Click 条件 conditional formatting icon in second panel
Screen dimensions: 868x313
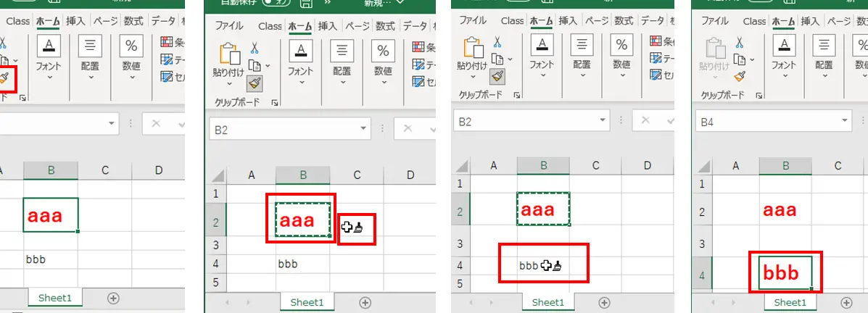point(418,47)
